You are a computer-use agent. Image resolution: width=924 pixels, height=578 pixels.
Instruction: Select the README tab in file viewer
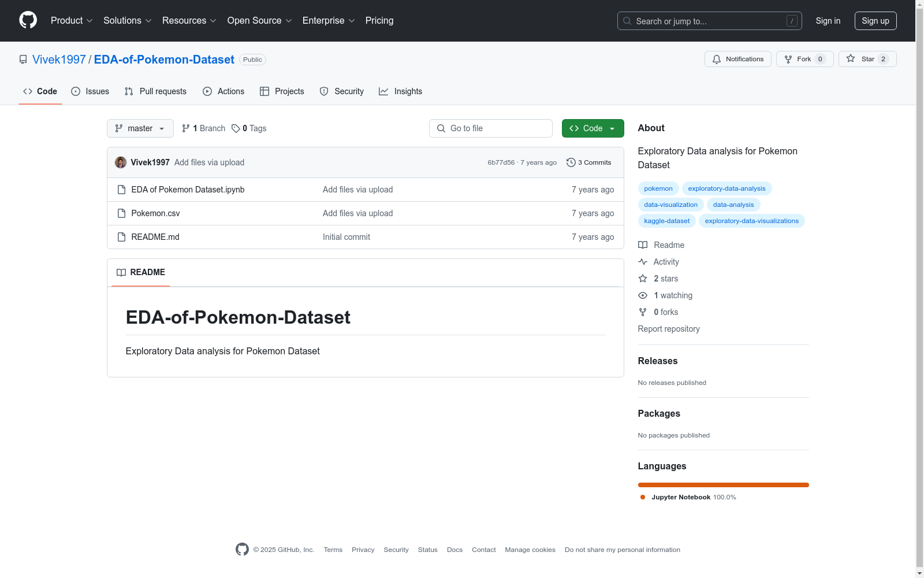tap(141, 272)
